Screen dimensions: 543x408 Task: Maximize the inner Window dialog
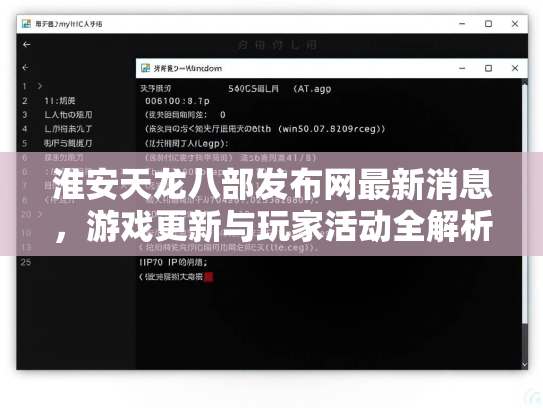[488, 68]
